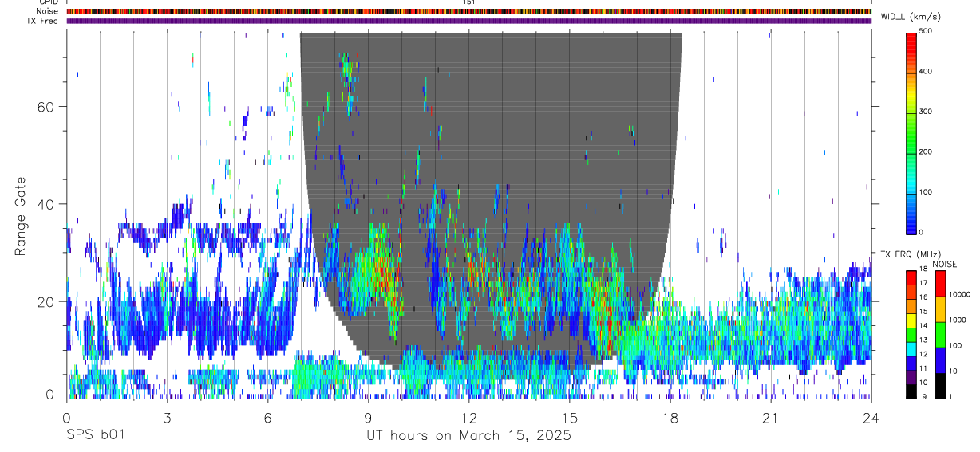Select the blue 10–100 NOISE legend swatch
The width and height of the screenshot is (980, 452).
[940, 360]
